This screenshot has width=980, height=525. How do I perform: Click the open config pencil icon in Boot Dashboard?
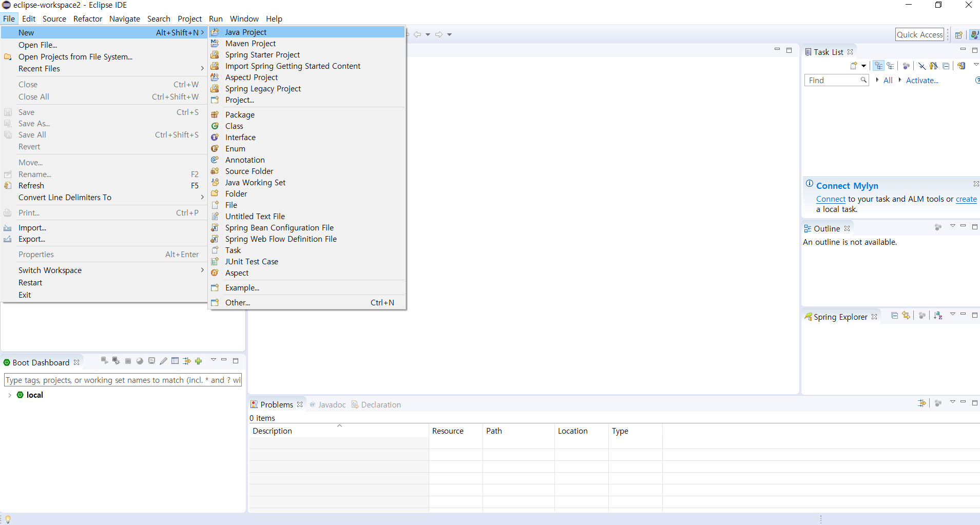pyautogui.click(x=163, y=361)
